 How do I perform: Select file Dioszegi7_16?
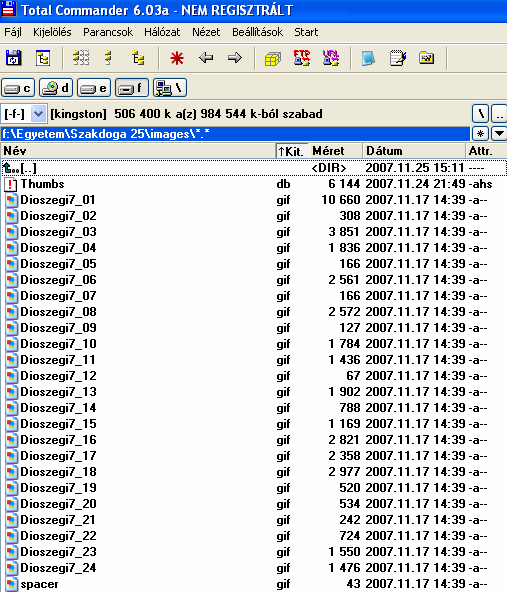point(253,440)
